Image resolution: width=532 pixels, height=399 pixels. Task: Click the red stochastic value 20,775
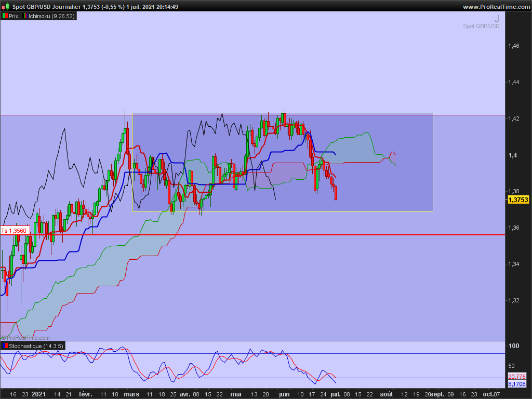[517, 377]
